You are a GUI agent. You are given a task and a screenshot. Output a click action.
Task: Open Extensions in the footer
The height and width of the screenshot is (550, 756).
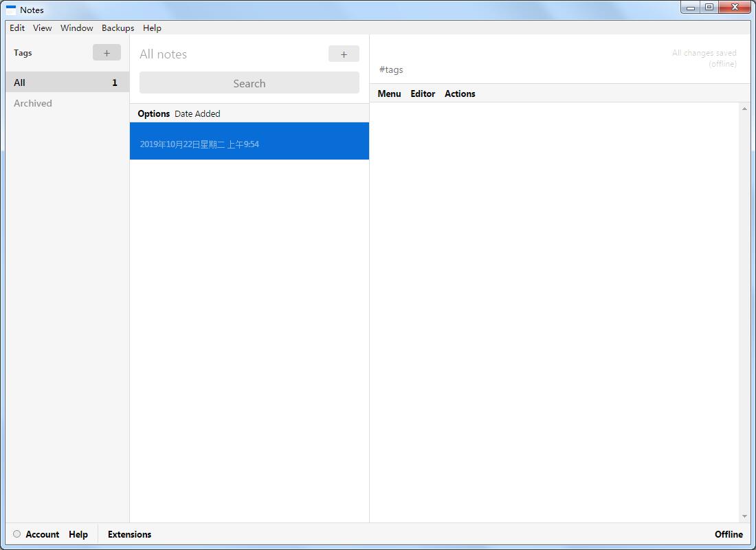coord(129,534)
